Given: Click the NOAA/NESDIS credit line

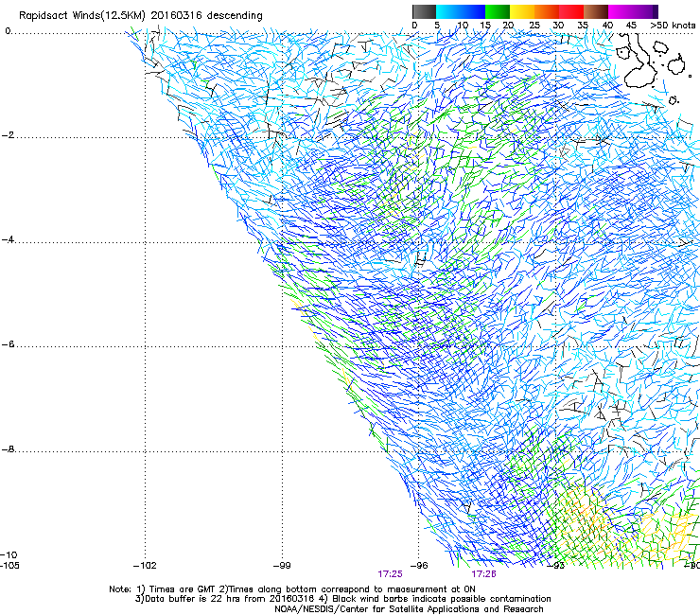Looking at the screenshot, I should point(409,609).
